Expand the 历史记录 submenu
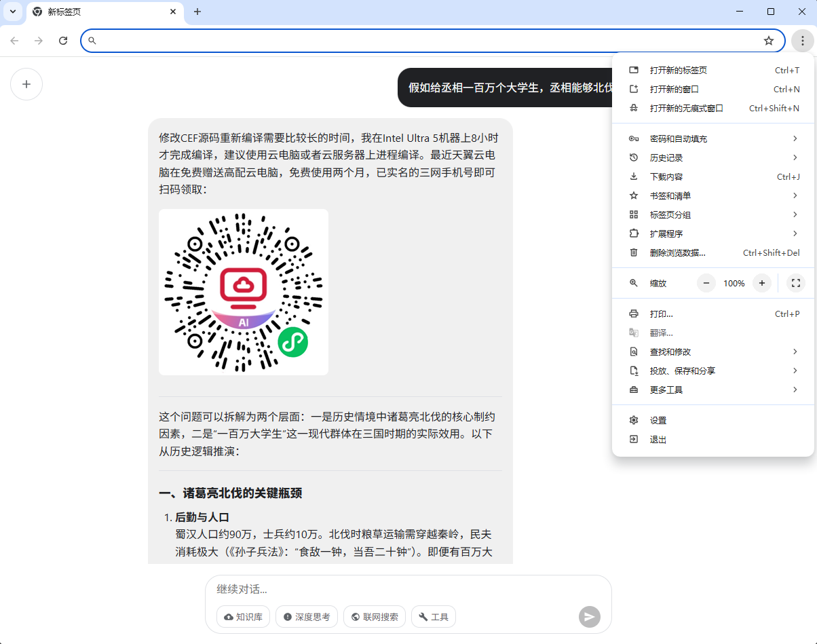 713,157
